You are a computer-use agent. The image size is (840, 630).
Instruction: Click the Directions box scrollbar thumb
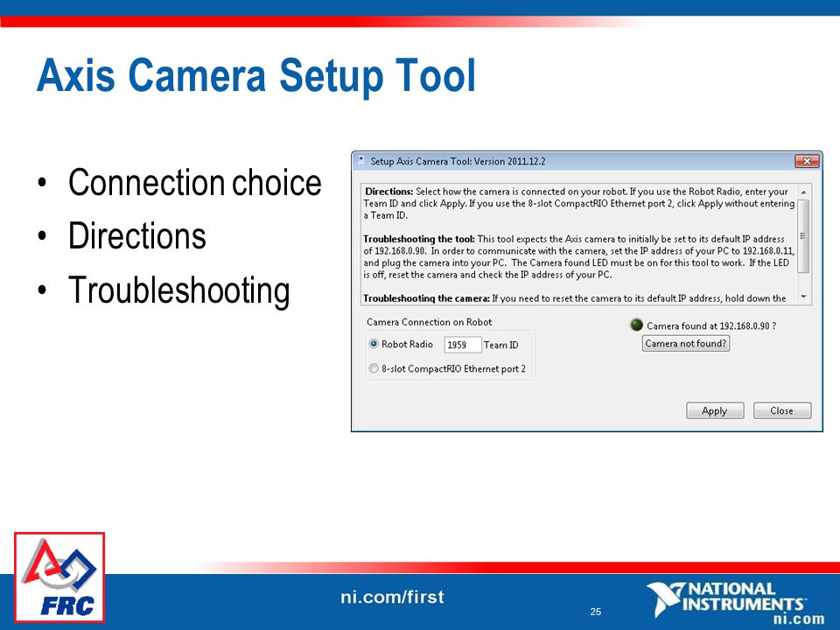click(x=803, y=235)
